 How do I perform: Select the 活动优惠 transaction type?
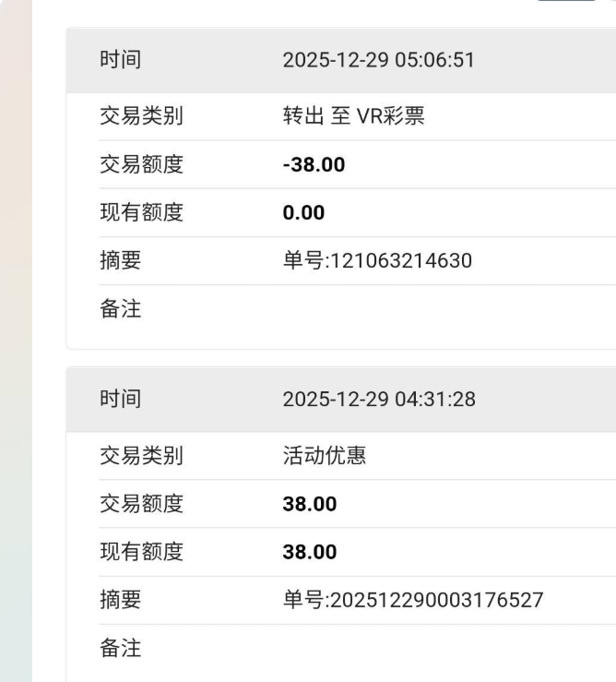(325, 456)
